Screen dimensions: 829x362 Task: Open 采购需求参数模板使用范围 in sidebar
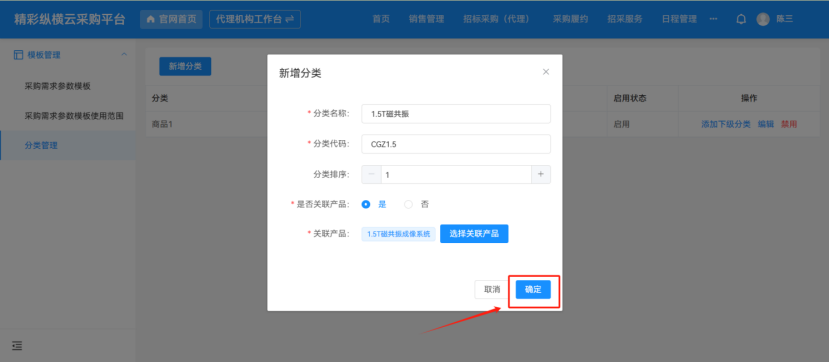coord(74,116)
